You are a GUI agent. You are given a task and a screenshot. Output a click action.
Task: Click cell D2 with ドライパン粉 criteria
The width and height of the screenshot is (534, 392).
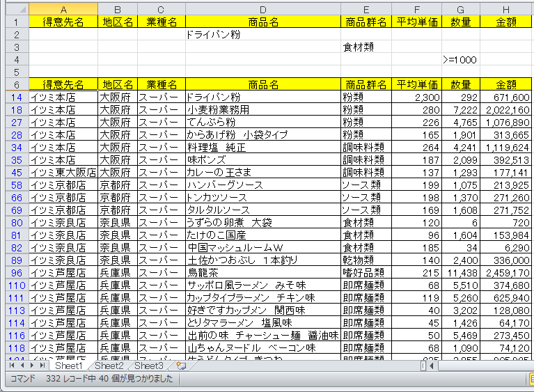(x=262, y=35)
